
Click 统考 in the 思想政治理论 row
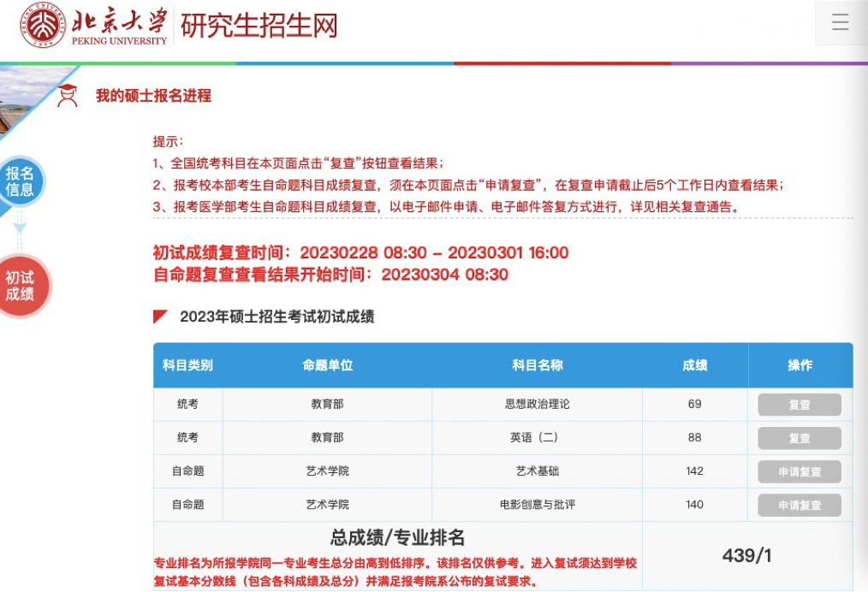pyautogui.click(x=187, y=404)
